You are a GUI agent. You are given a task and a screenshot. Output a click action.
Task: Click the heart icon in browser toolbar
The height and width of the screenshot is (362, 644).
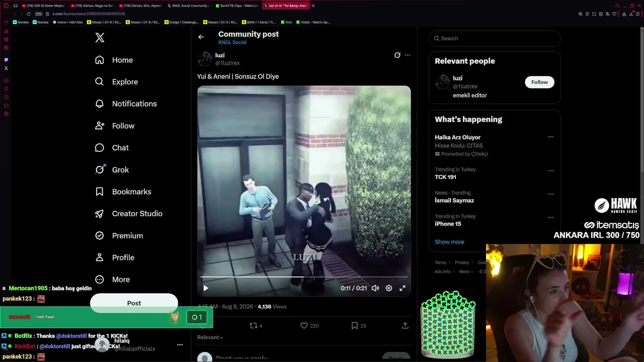[x=614, y=14]
